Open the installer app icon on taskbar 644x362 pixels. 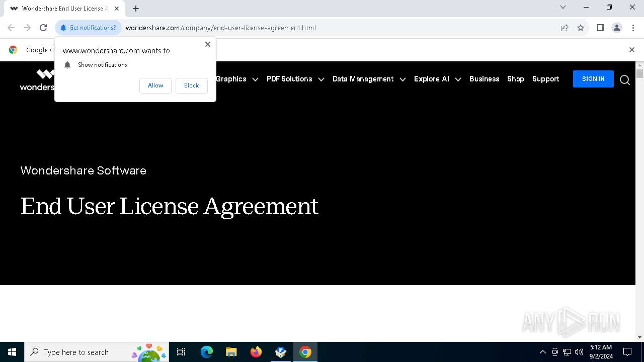tap(281, 352)
